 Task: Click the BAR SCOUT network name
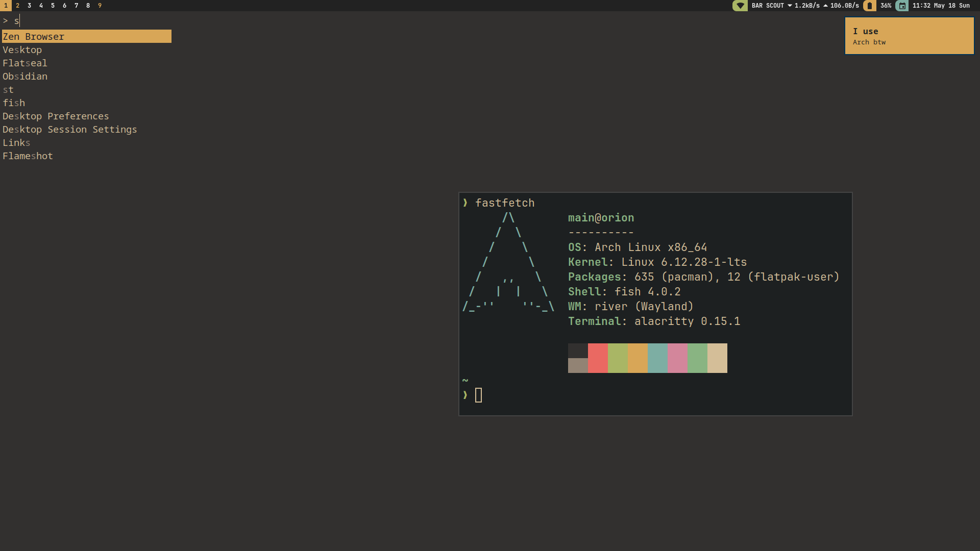point(768,6)
